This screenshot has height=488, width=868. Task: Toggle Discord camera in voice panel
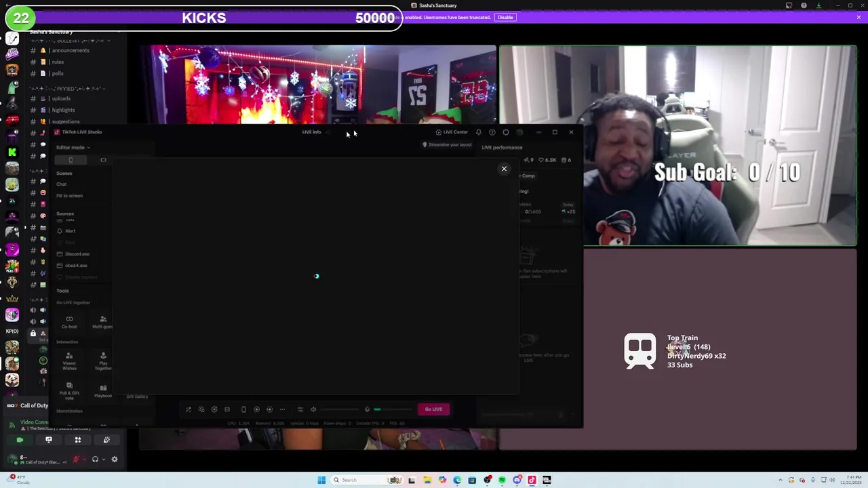[20, 441]
